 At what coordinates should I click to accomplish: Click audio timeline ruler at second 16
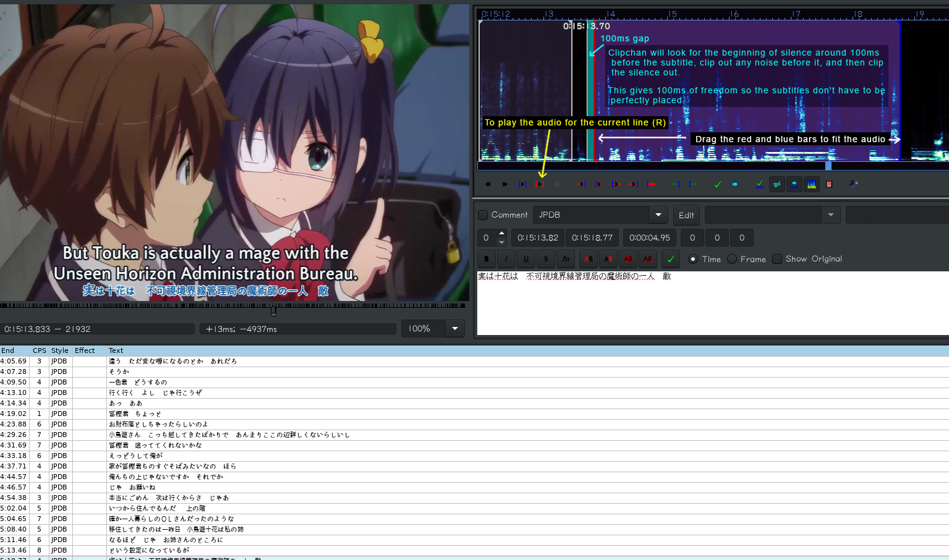(734, 14)
